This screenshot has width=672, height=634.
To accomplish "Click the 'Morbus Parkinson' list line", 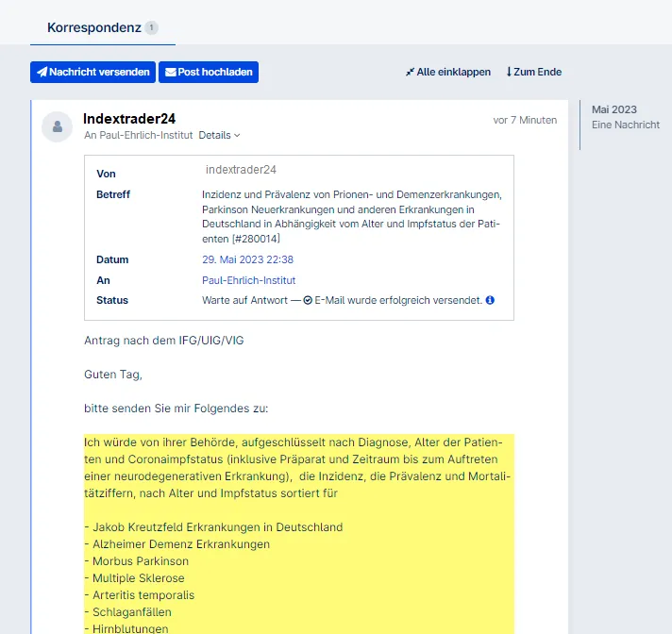I will click(x=136, y=561).
